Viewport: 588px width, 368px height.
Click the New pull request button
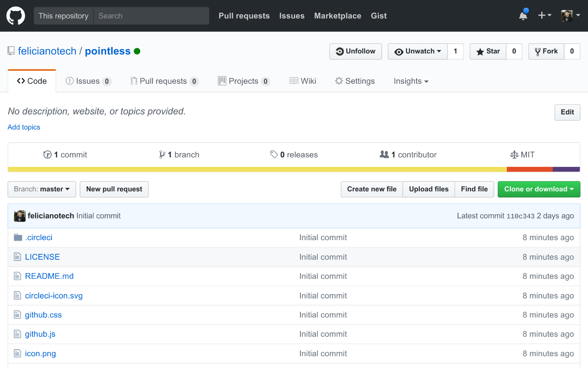pyautogui.click(x=114, y=189)
